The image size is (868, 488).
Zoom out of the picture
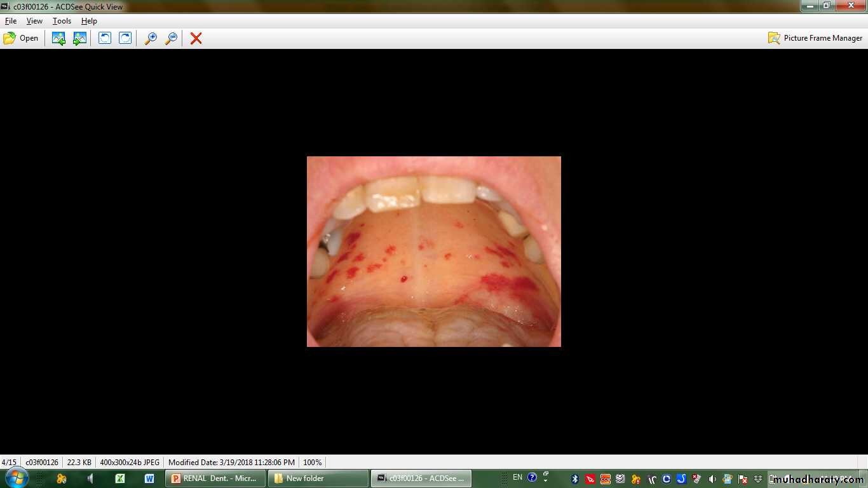point(171,38)
